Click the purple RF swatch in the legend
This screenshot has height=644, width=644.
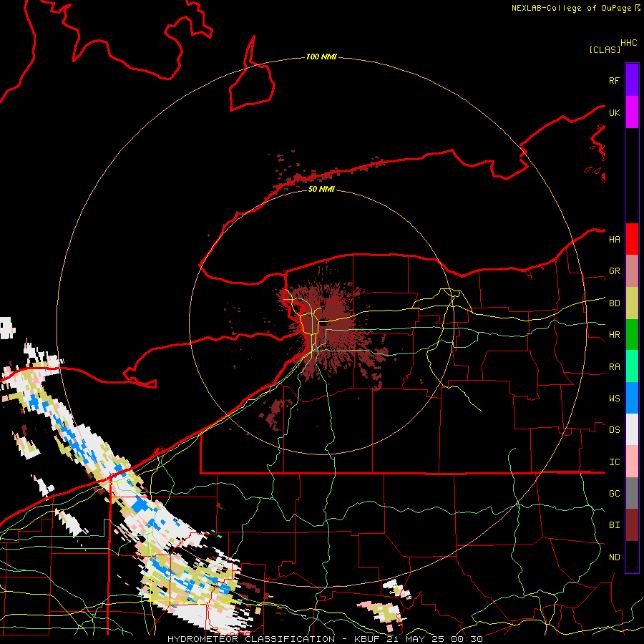(632, 80)
